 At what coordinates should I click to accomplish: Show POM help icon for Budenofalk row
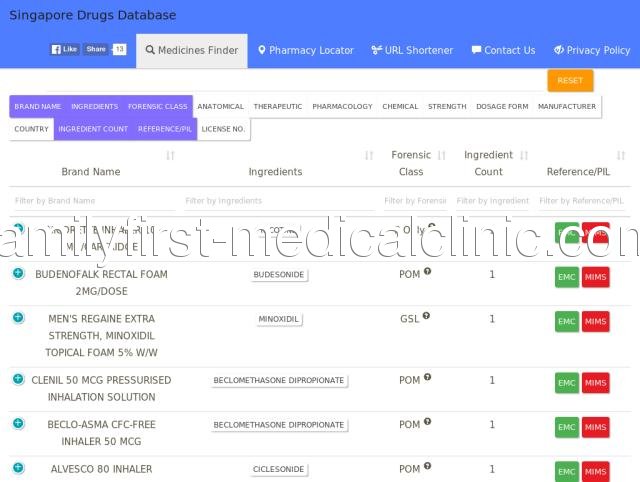coord(427,271)
